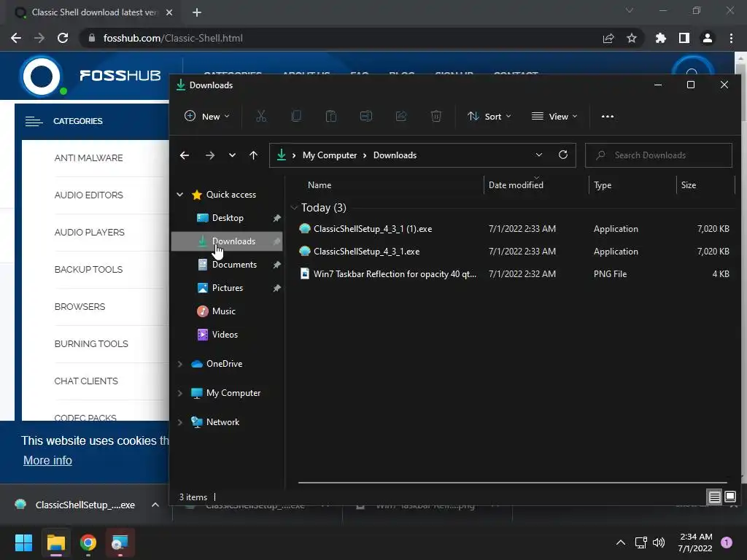Screen dimensions: 747x560
Task: Select Music in navigation pane
Action: pyautogui.click(x=223, y=311)
